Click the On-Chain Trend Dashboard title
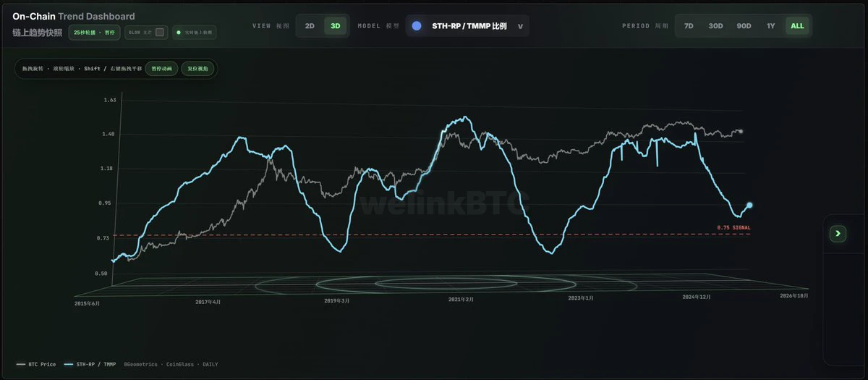The height and width of the screenshot is (380, 868). pyautogui.click(x=73, y=16)
